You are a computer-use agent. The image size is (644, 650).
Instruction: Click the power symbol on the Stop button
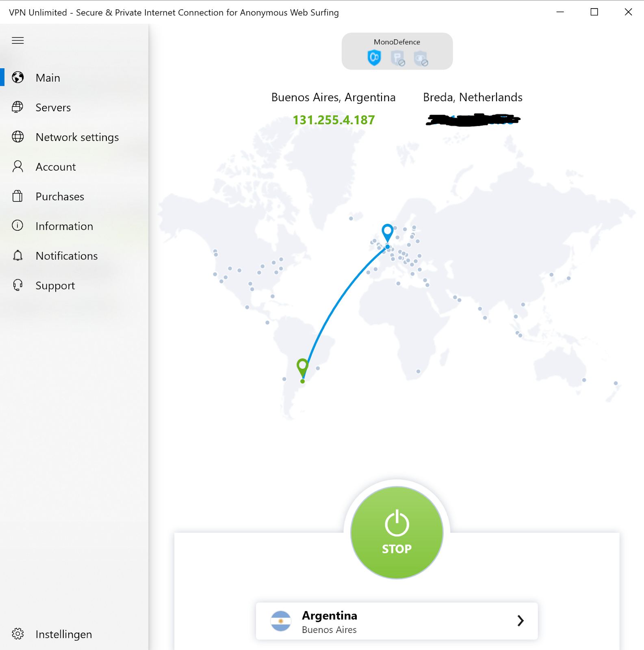point(397,523)
